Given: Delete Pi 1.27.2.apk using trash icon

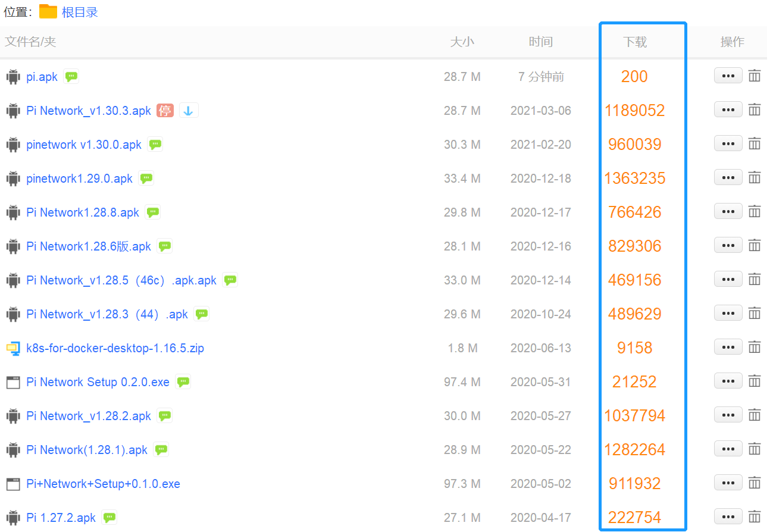Looking at the screenshot, I should click(755, 517).
